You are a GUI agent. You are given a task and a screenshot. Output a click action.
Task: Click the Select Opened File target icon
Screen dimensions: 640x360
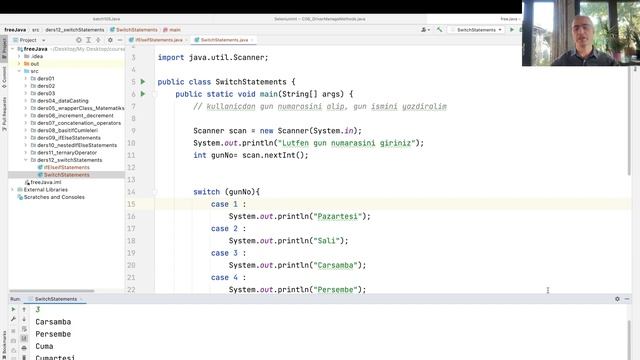79,40
